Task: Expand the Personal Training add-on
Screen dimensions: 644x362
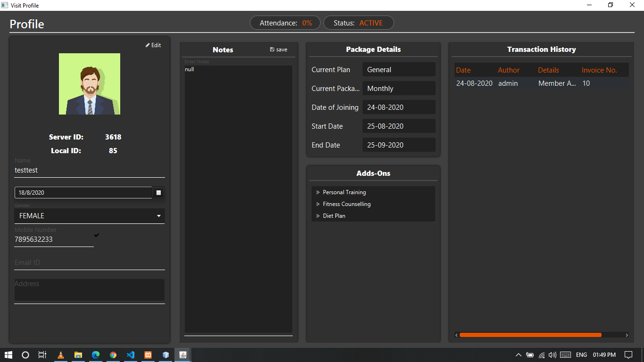Action: (318, 192)
